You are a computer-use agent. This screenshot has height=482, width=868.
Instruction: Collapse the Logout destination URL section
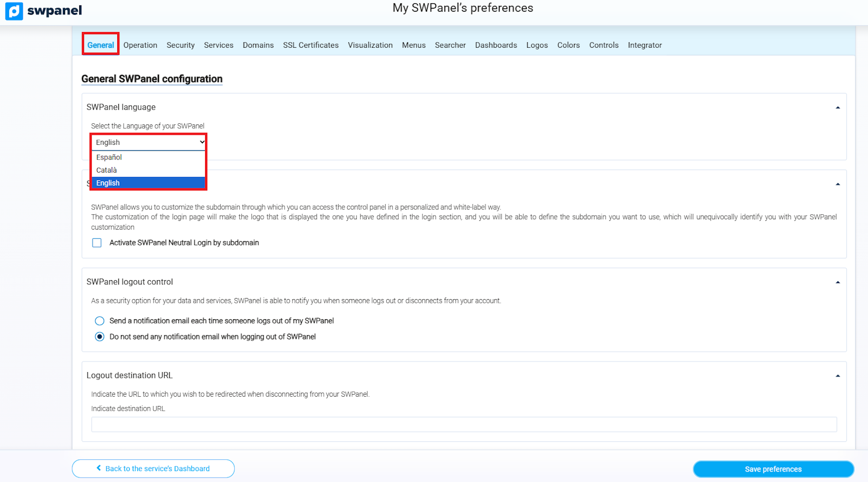point(838,376)
